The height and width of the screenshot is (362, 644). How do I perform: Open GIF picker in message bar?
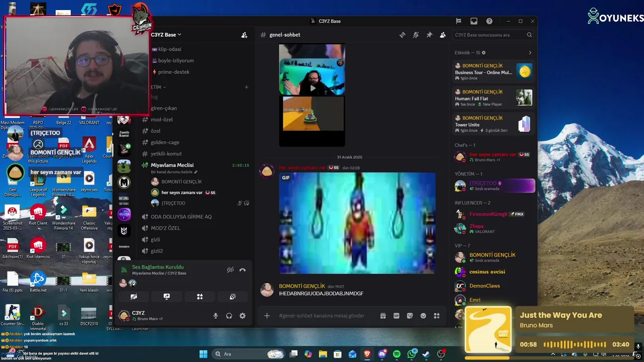396,316
